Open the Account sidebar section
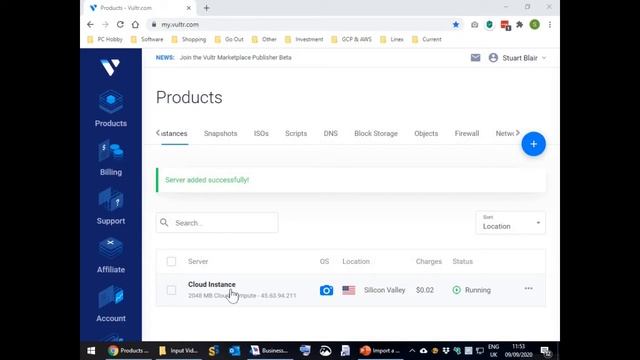This screenshot has height=360, width=640. point(111,304)
